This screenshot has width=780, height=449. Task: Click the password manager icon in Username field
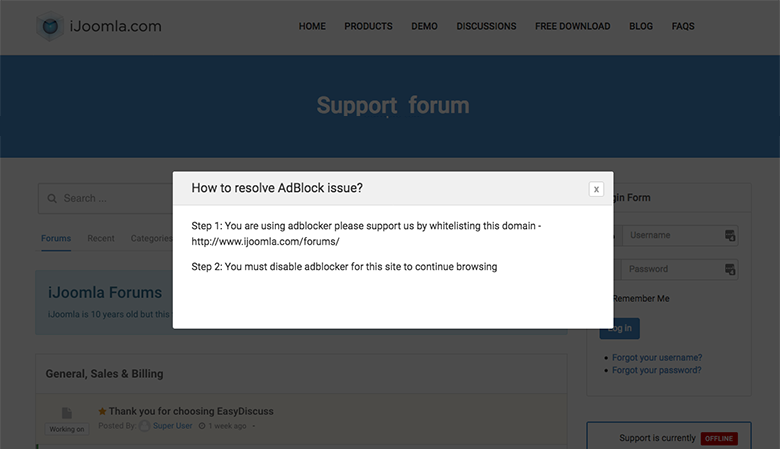[x=730, y=236]
